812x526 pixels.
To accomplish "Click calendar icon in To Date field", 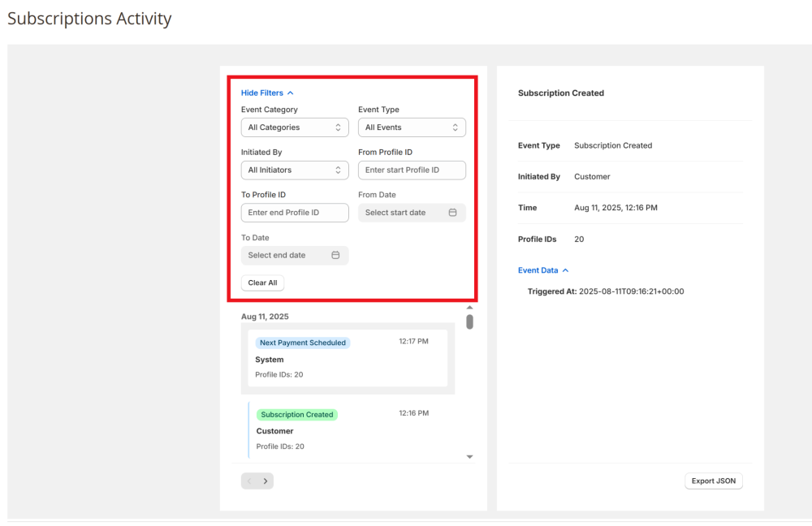I will pos(335,255).
